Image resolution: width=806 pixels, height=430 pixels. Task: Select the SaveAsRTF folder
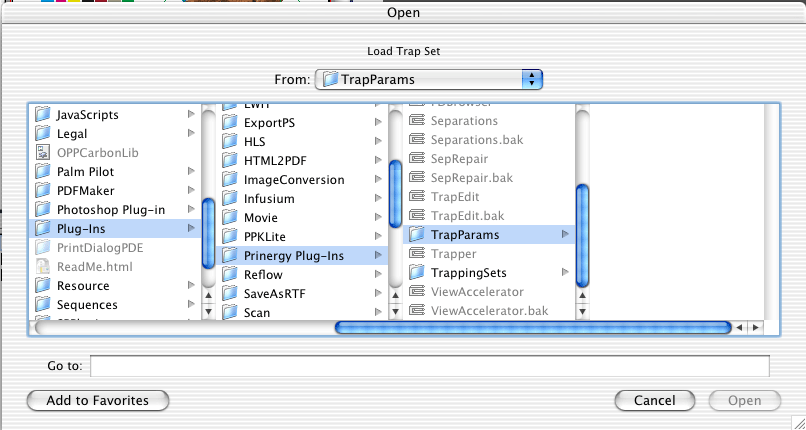pyautogui.click(x=272, y=294)
